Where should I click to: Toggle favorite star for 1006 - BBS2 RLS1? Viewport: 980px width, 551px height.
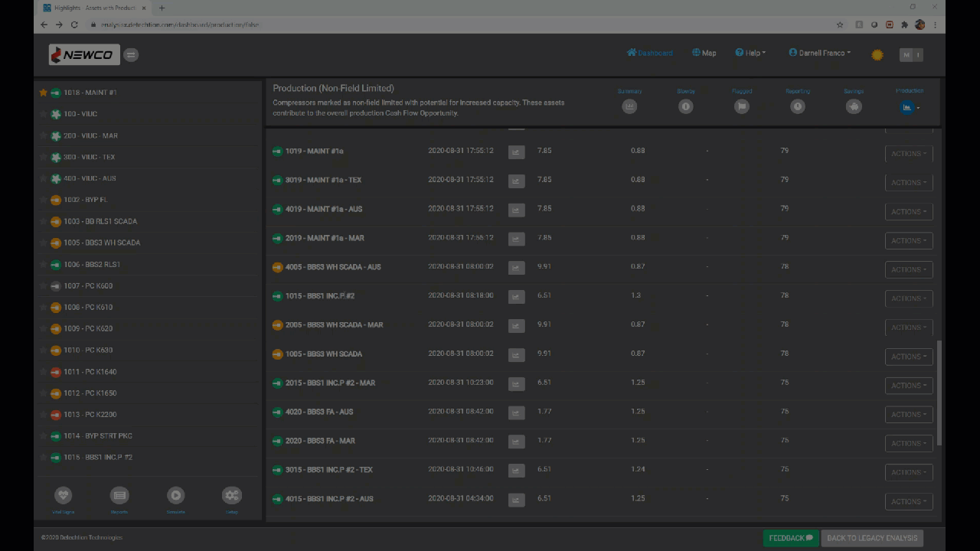point(44,264)
